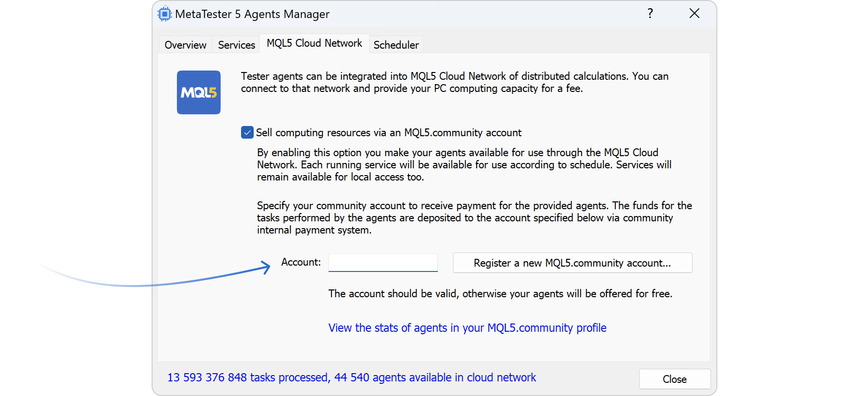Click the tasks processed cloud network link

pyautogui.click(x=352, y=378)
